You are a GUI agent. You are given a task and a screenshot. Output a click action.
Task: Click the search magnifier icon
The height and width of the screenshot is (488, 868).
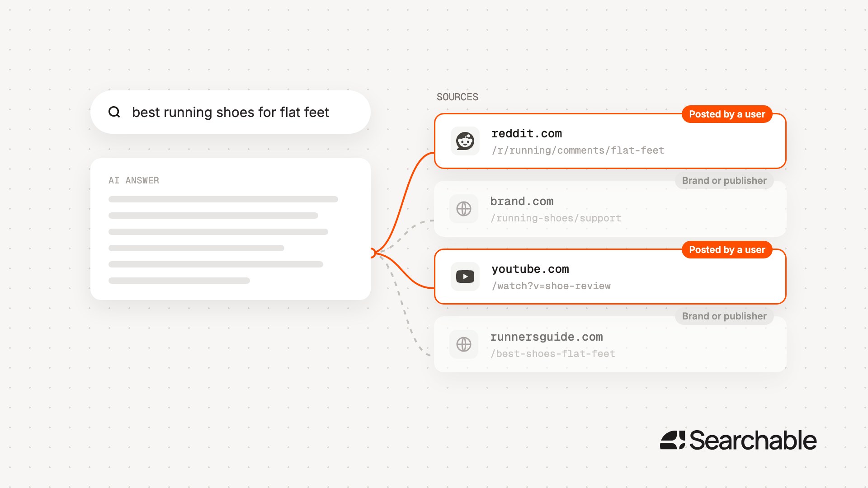click(114, 112)
